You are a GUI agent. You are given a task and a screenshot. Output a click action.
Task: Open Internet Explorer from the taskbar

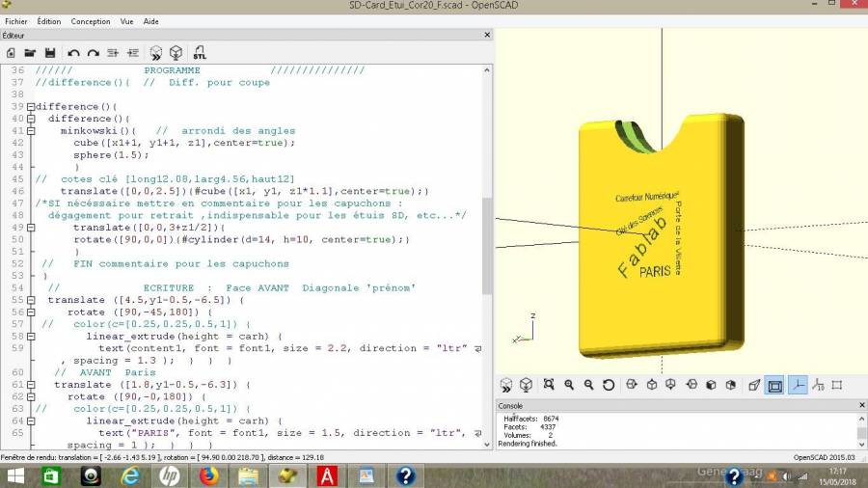130,475
